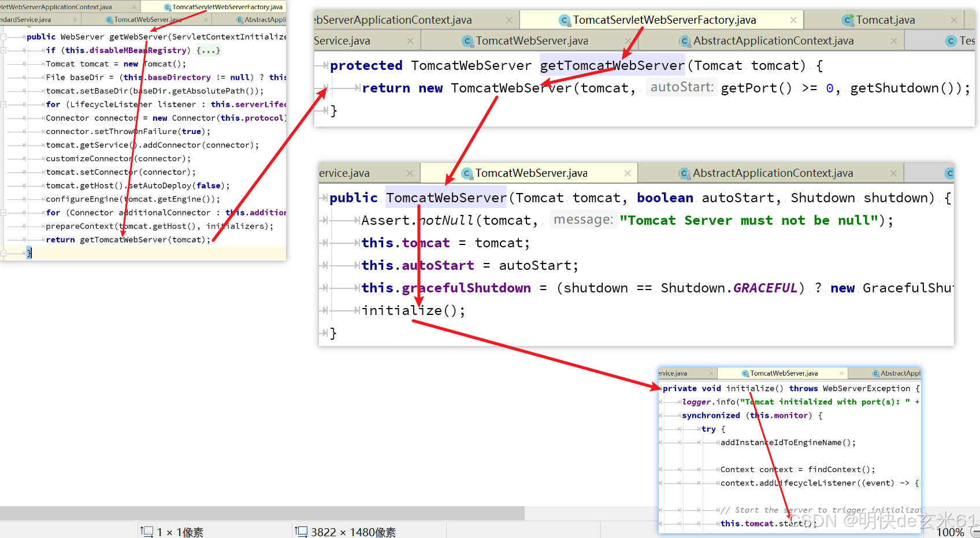The image size is (980, 538).
Task: Click the selection size icon in status bar
Action: tap(147, 531)
